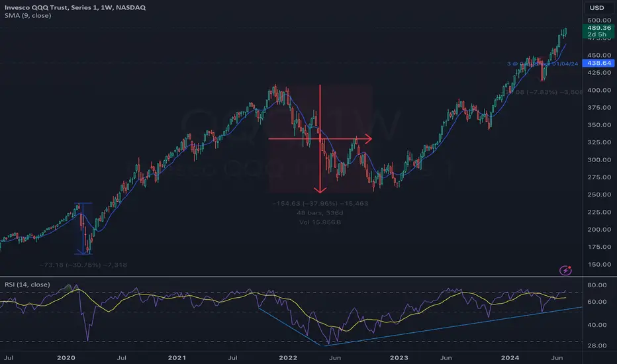This screenshot has height=364, width=617.
Task: Click the -73.18 (-30.78%) measurement label
Action: 83,265
